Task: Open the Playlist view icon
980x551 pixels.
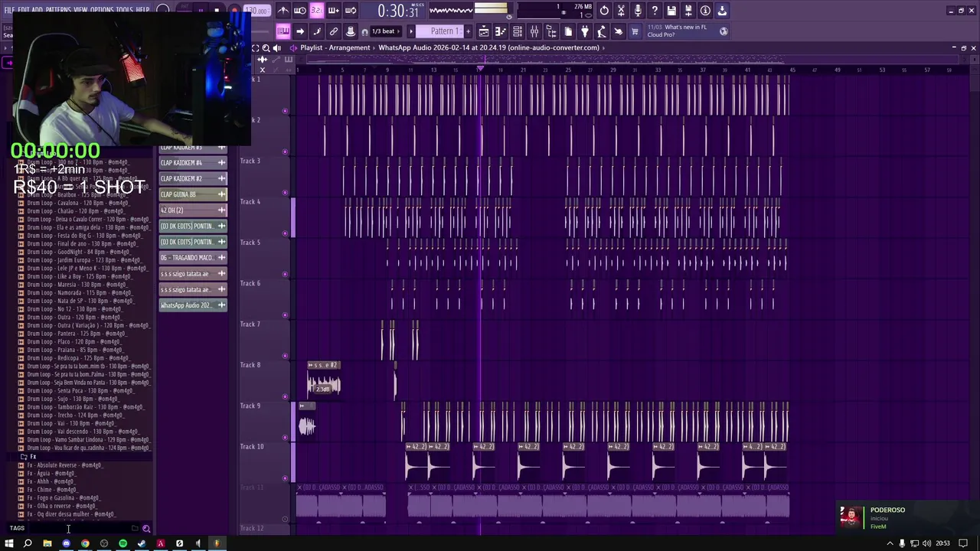Action: pyautogui.click(x=484, y=31)
